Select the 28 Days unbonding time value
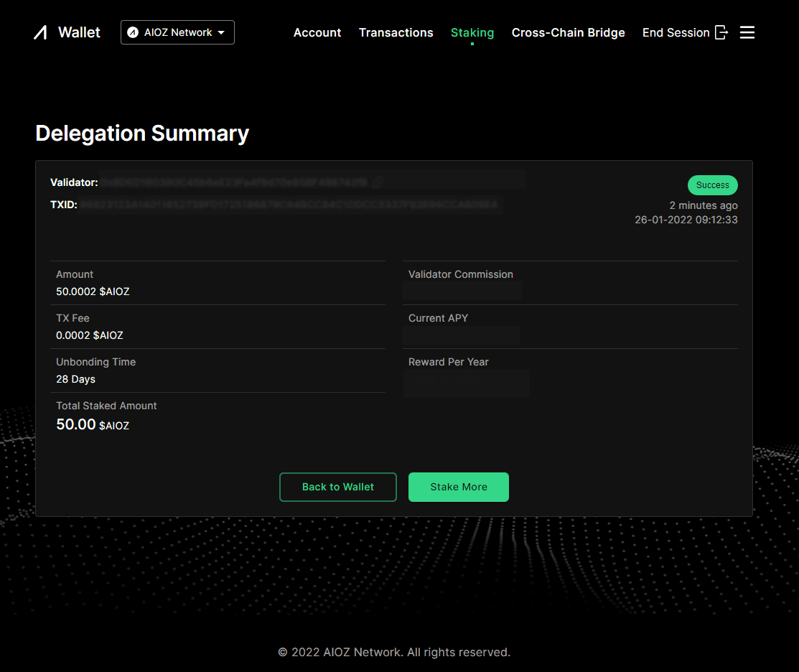This screenshot has width=799, height=672. pyautogui.click(x=75, y=379)
